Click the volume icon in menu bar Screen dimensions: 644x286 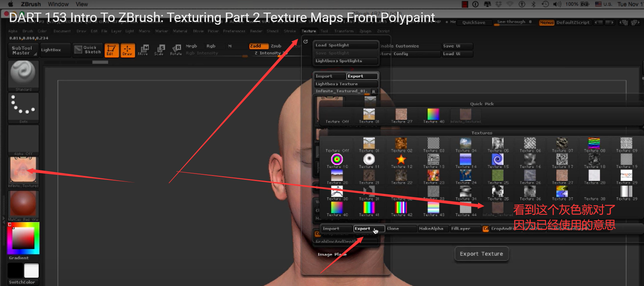pos(557,4)
